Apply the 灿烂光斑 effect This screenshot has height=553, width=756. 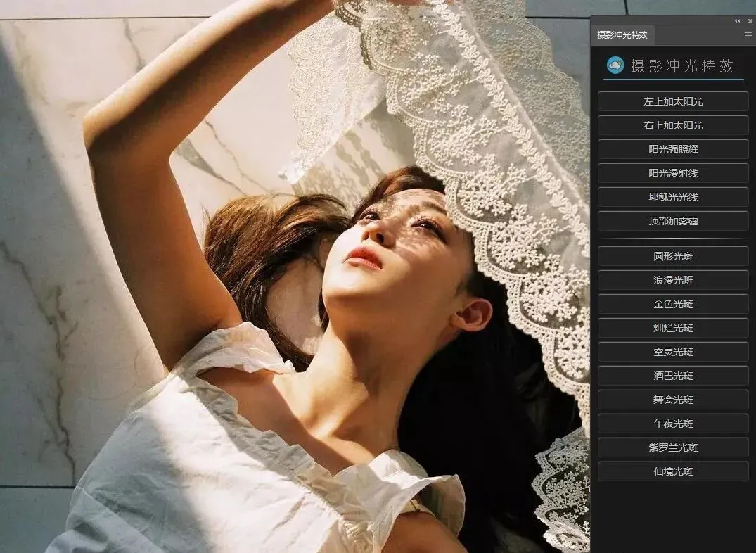click(673, 328)
